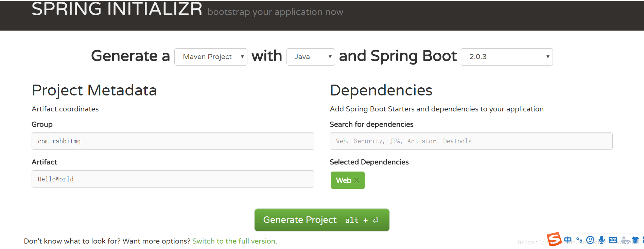Focus the Group input field
The image size is (644, 249).
[x=173, y=141]
